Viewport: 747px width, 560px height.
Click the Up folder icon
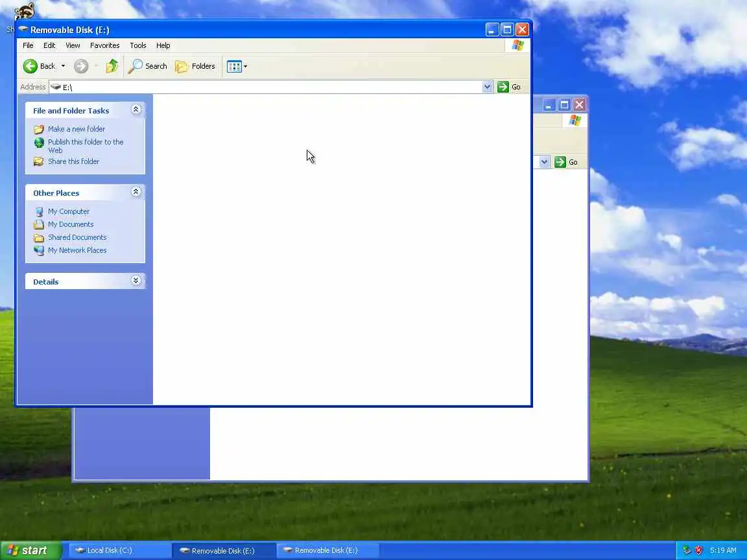(112, 66)
